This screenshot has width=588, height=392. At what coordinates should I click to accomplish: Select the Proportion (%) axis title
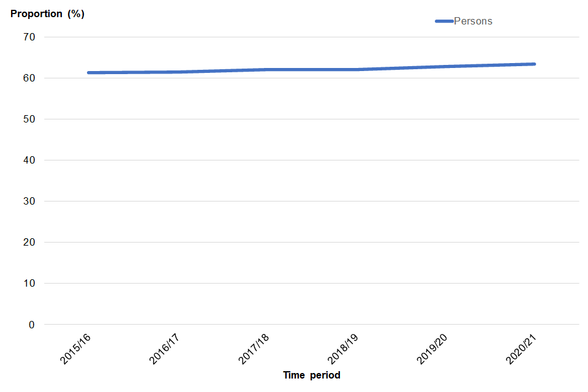(x=47, y=14)
